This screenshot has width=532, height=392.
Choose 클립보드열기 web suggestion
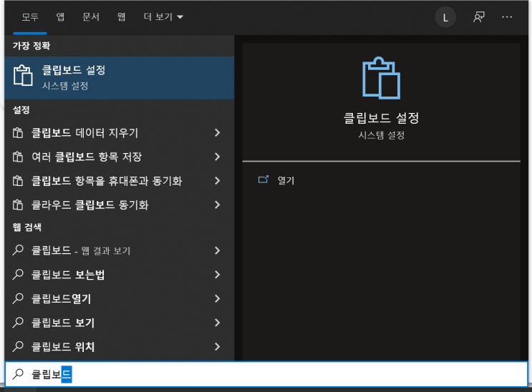[x=120, y=298]
